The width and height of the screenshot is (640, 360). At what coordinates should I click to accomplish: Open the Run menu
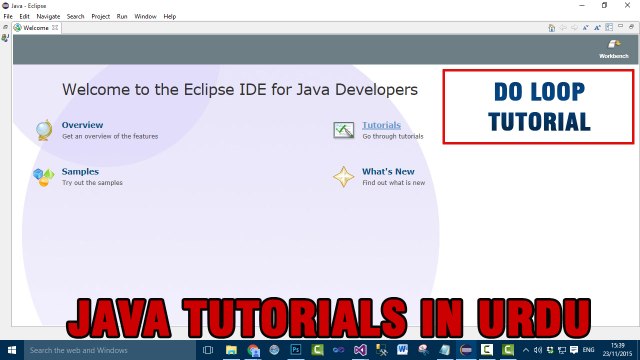pos(122,16)
